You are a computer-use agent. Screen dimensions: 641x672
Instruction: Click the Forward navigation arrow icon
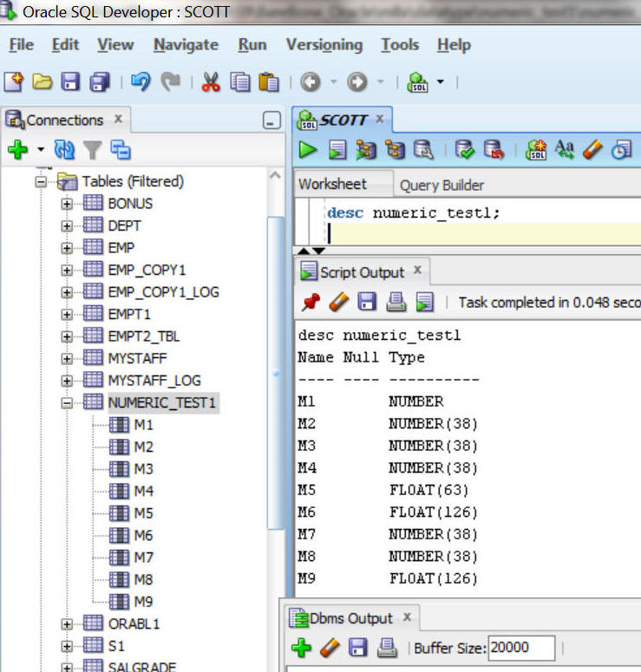coord(357,82)
